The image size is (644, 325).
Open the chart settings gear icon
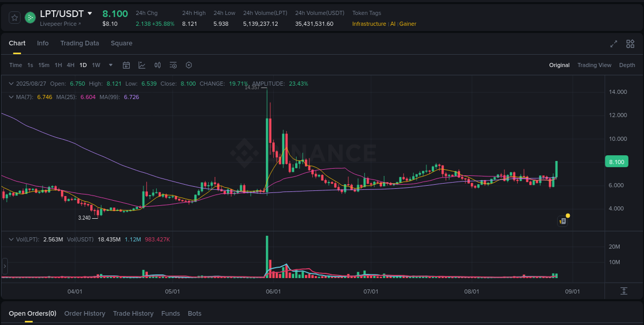click(189, 65)
